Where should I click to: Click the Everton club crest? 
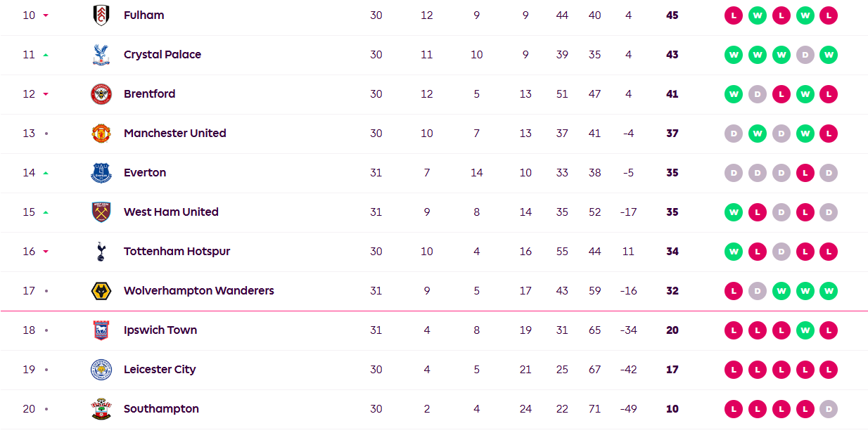click(101, 173)
